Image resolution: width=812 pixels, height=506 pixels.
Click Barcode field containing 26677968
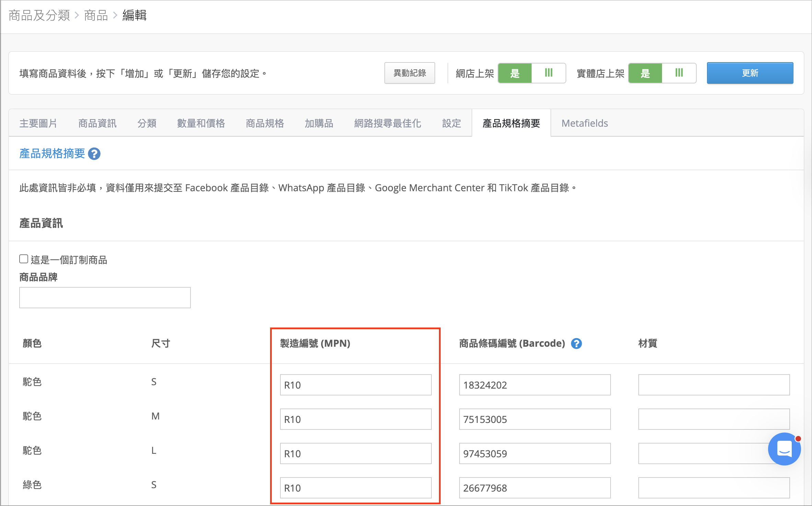click(535, 488)
